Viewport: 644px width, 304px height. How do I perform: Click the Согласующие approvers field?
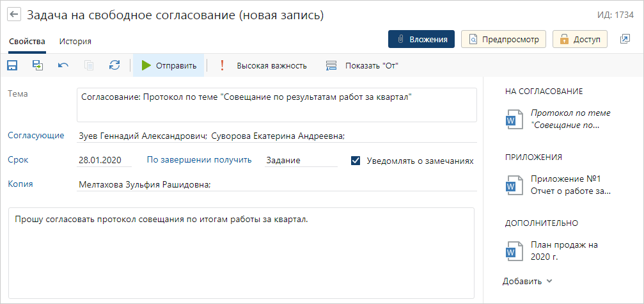277,136
